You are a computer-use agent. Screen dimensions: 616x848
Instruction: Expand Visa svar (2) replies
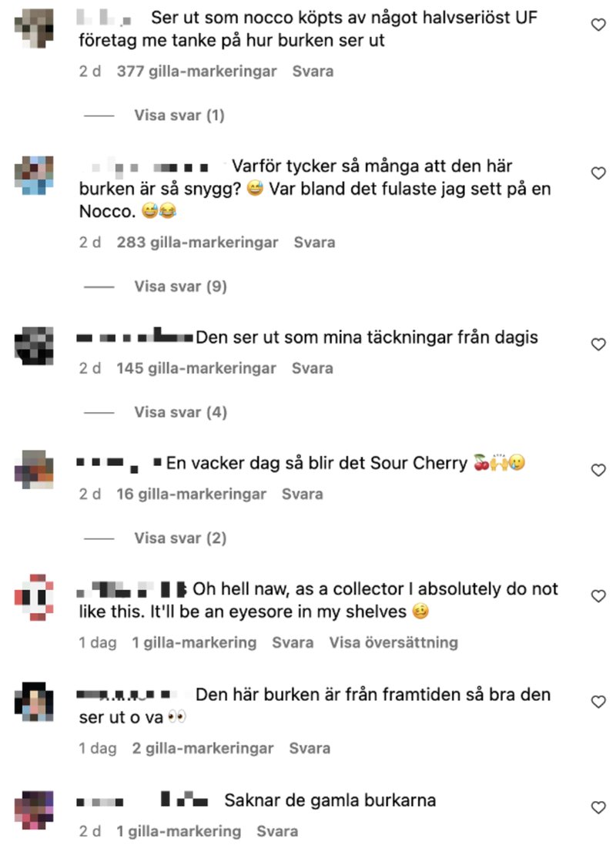(180, 538)
